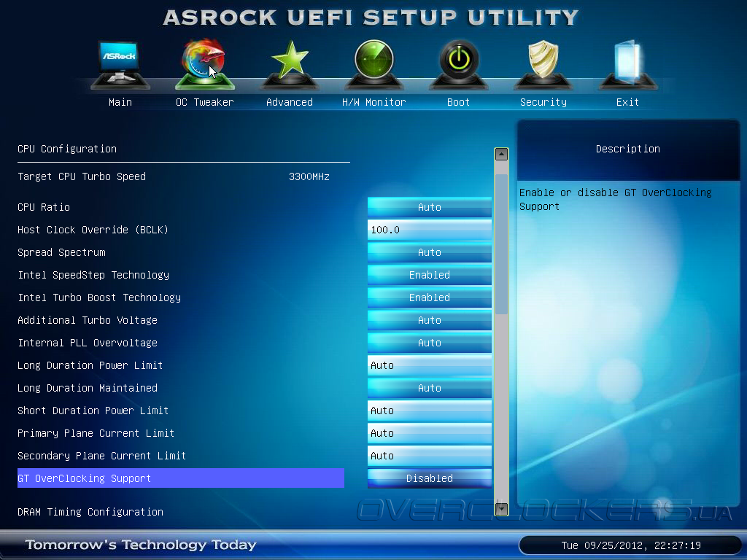
Task: Click the Target CPU Turbo Speed label
Action: [82, 176]
